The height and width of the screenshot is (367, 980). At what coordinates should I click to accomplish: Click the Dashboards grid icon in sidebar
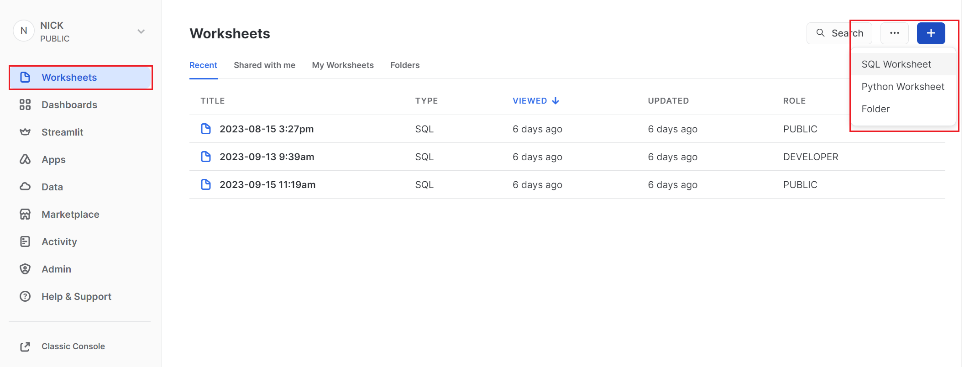25,105
